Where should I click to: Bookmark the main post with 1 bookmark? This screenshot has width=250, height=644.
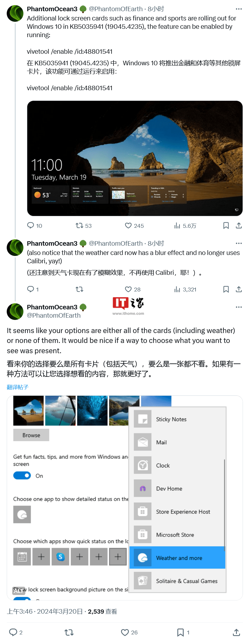click(183, 632)
